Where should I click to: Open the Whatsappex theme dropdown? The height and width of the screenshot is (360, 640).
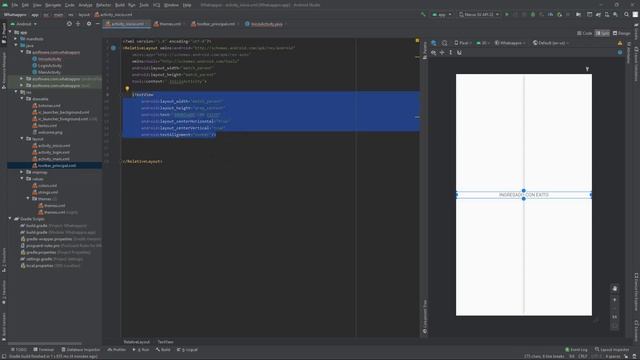tap(510, 43)
